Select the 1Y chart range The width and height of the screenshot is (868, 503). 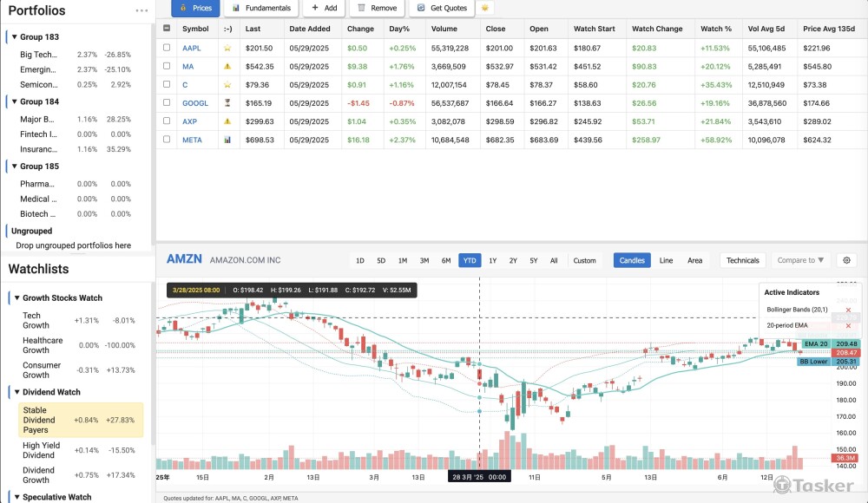(492, 260)
